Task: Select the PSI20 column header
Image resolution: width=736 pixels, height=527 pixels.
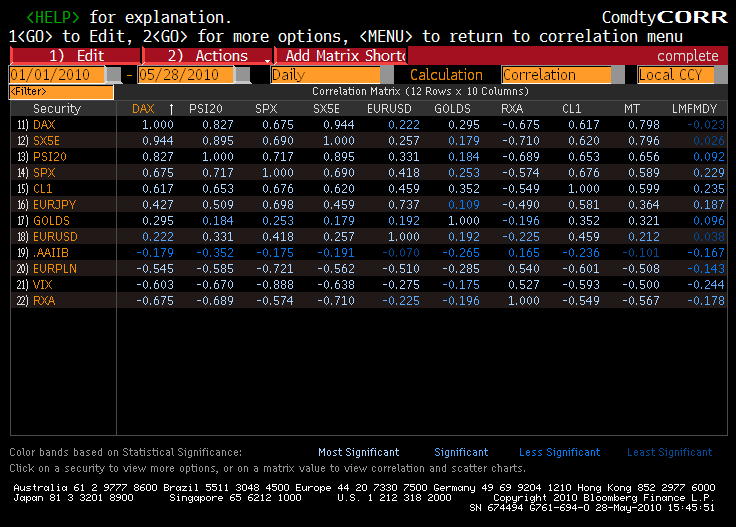Action: click(206, 109)
